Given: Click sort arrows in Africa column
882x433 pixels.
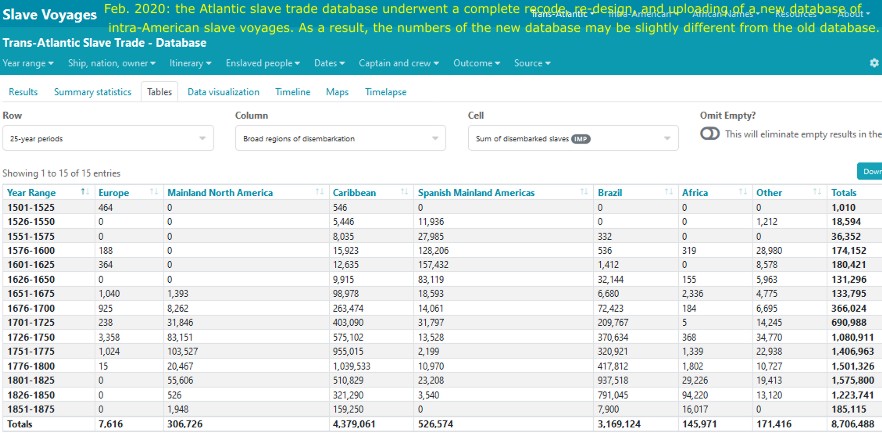Looking at the screenshot, I should point(742,192).
